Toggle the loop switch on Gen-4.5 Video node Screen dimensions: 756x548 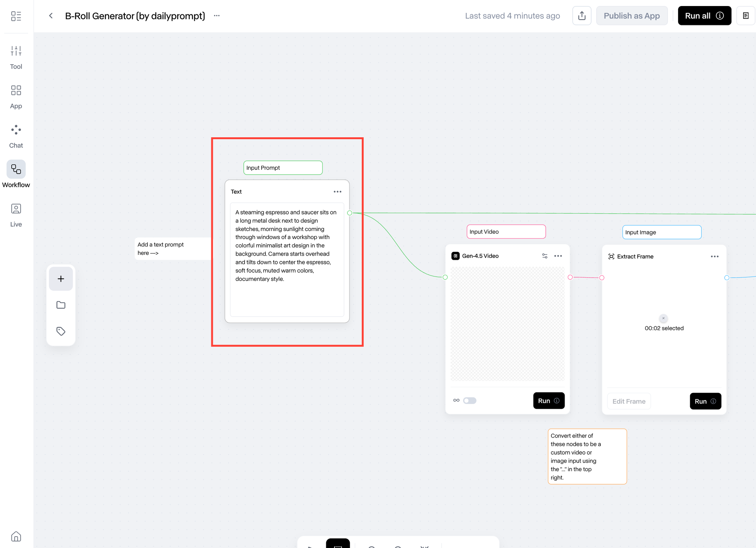point(470,401)
